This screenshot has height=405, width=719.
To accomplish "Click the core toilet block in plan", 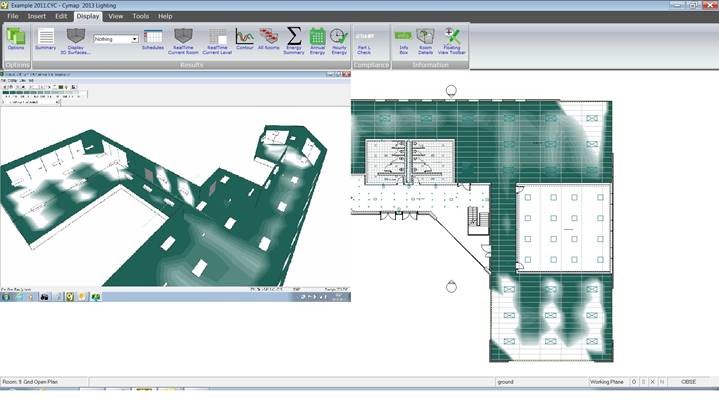I will click(x=410, y=162).
